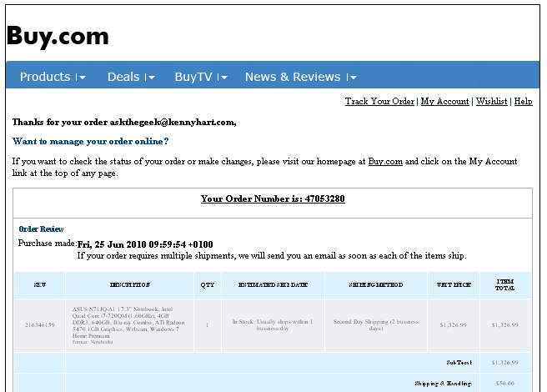Click the Buy.com logo
This screenshot has width=547, height=392.
coord(58,37)
